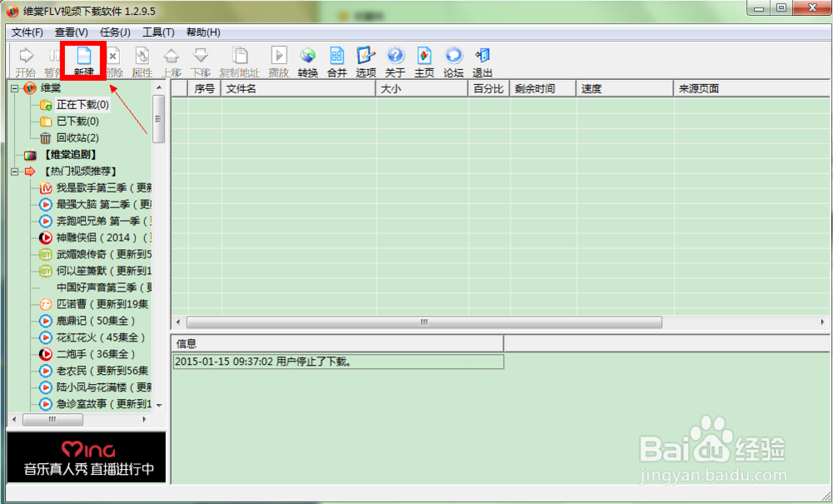Click the 关于 about icon
The image size is (833, 504).
395,62
